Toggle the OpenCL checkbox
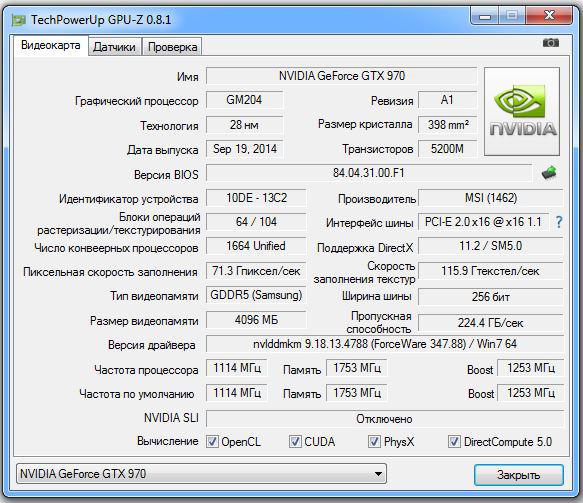The image size is (583, 503). pos(212,441)
